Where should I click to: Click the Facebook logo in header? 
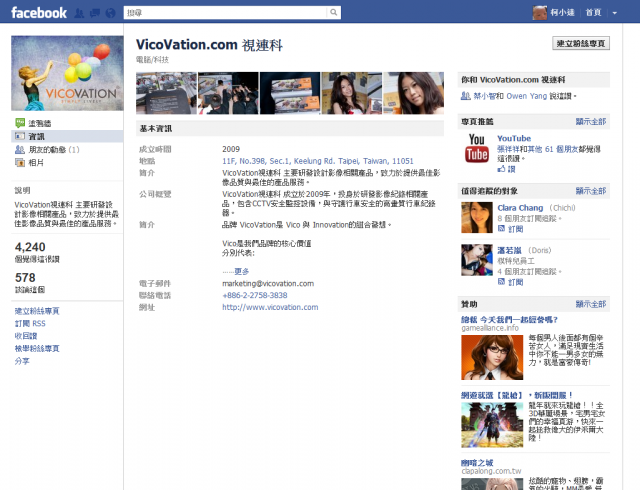click(39, 13)
